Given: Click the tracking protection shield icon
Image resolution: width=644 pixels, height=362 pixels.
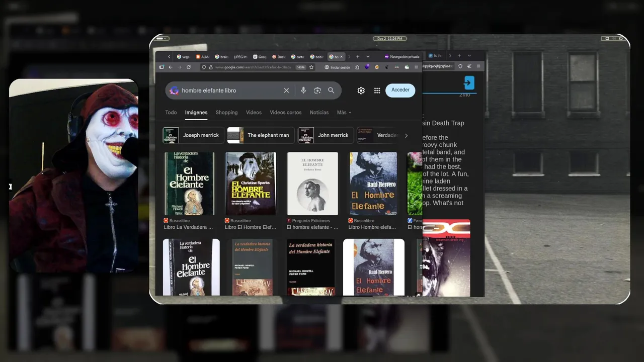Looking at the screenshot, I should click(x=204, y=67).
